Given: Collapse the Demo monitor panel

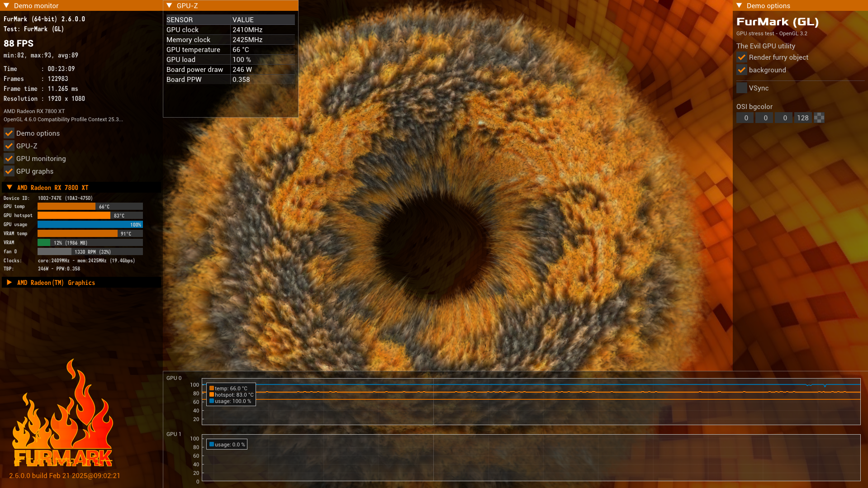Looking at the screenshot, I should click(x=6, y=5).
